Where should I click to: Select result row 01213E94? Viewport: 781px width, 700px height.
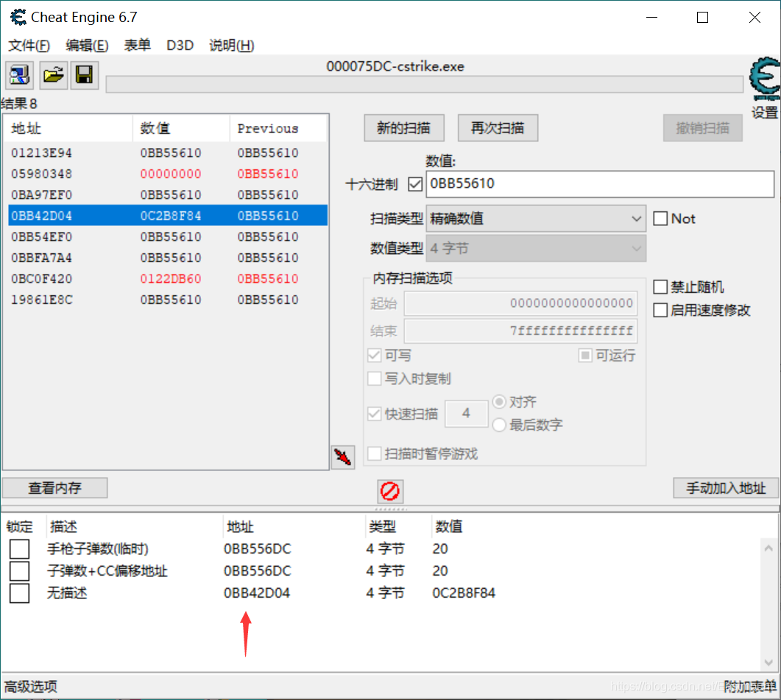[x=167, y=153]
